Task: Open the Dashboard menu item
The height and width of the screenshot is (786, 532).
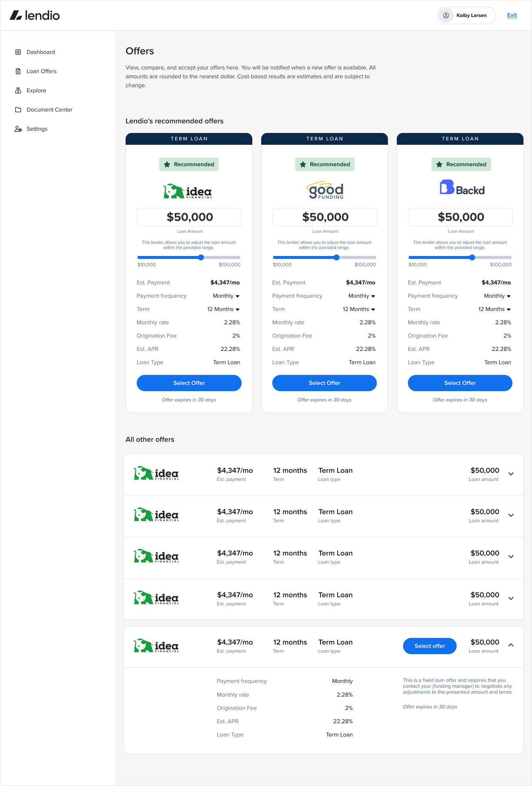Action: 41,52
